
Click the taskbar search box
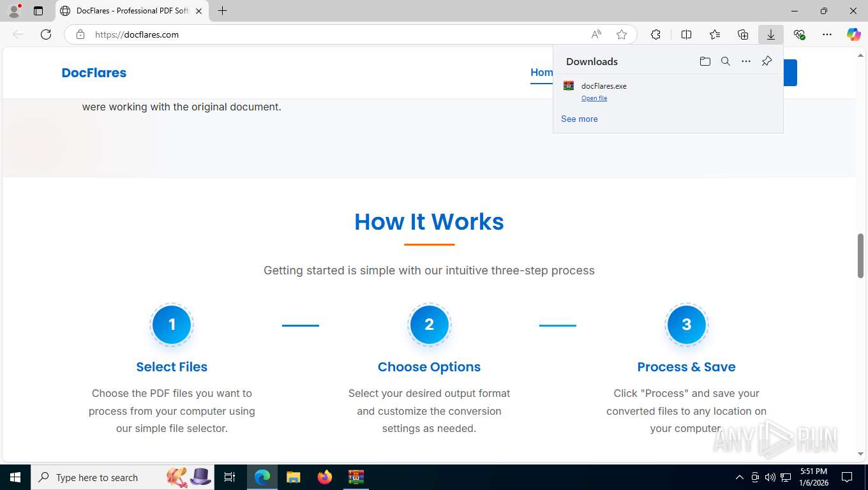tap(123, 477)
